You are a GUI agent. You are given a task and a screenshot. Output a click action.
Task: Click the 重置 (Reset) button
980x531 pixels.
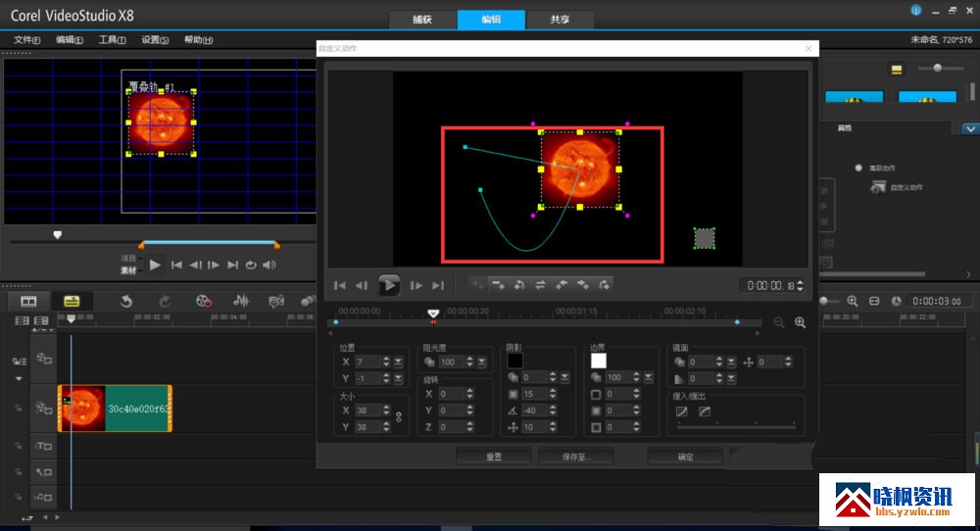pyautogui.click(x=494, y=457)
